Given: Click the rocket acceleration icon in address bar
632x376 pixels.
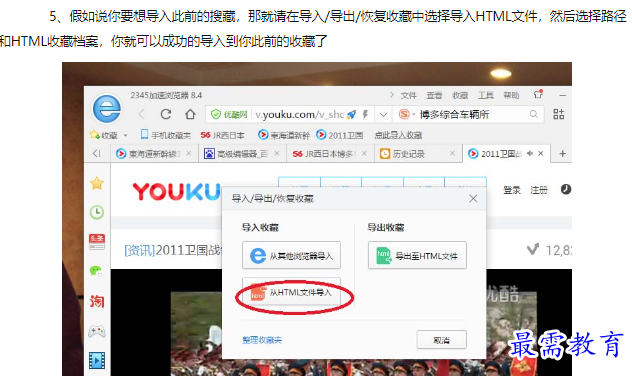Looking at the screenshot, I should 351,114.
